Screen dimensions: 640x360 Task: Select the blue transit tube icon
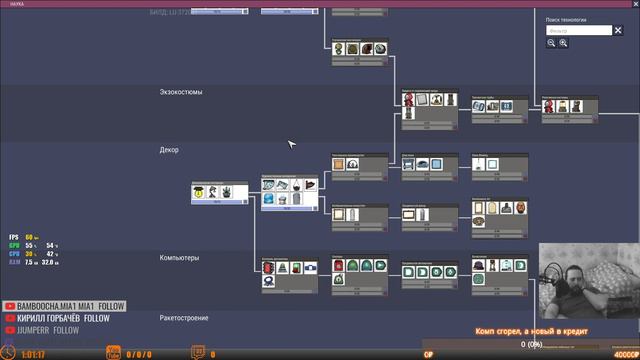[478, 106]
